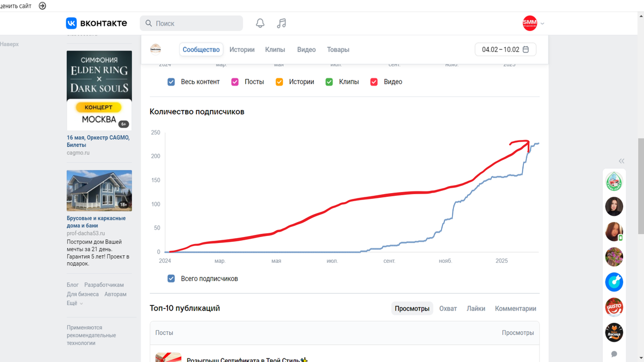Uncheck Весь контент above the chart

pyautogui.click(x=171, y=82)
